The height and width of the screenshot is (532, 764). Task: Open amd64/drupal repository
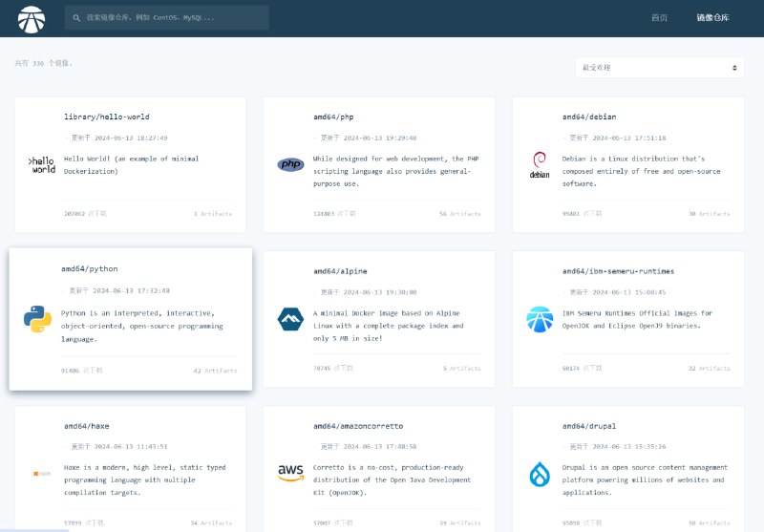click(x=589, y=426)
